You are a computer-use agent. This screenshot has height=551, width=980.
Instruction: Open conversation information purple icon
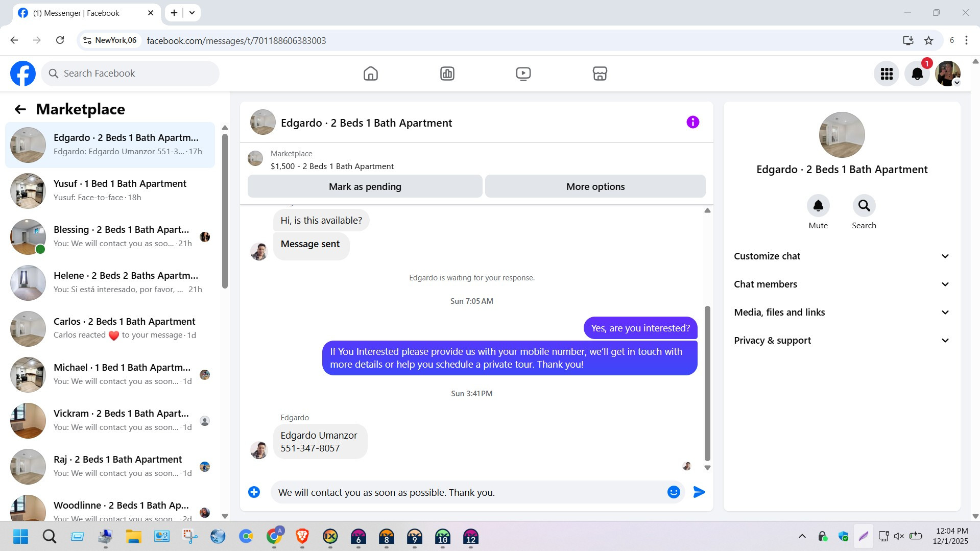[692, 122]
